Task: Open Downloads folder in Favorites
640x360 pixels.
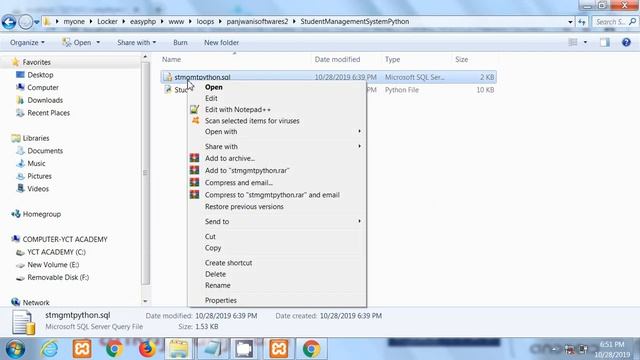Action: coord(45,100)
